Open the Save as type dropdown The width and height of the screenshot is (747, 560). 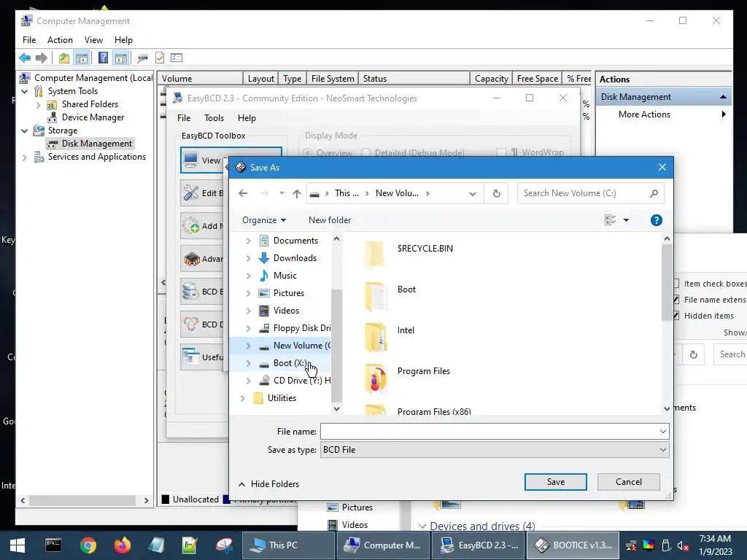tap(662, 449)
